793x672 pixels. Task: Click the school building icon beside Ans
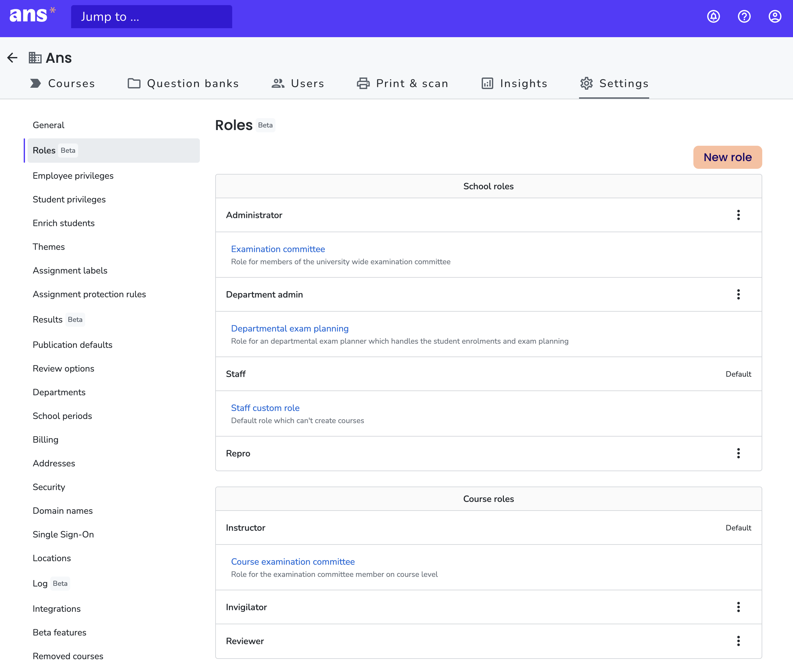[x=35, y=58]
